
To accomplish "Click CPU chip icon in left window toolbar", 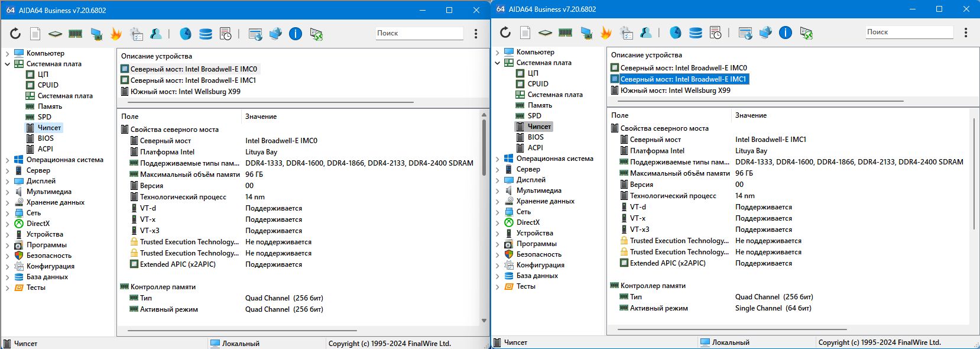I will (55, 34).
